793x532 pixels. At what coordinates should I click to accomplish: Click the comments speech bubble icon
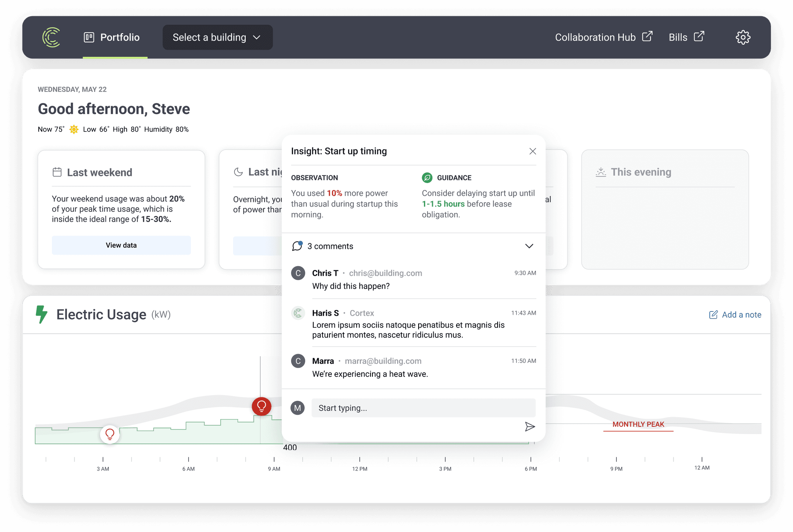(297, 246)
